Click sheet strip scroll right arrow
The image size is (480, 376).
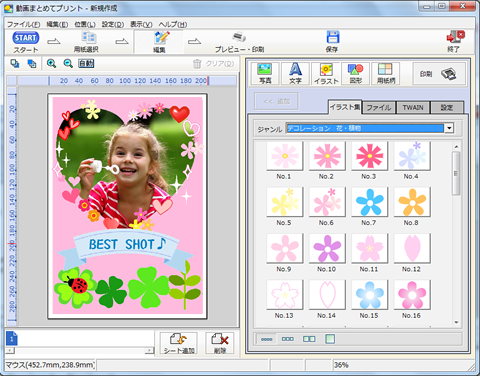point(150,351)
